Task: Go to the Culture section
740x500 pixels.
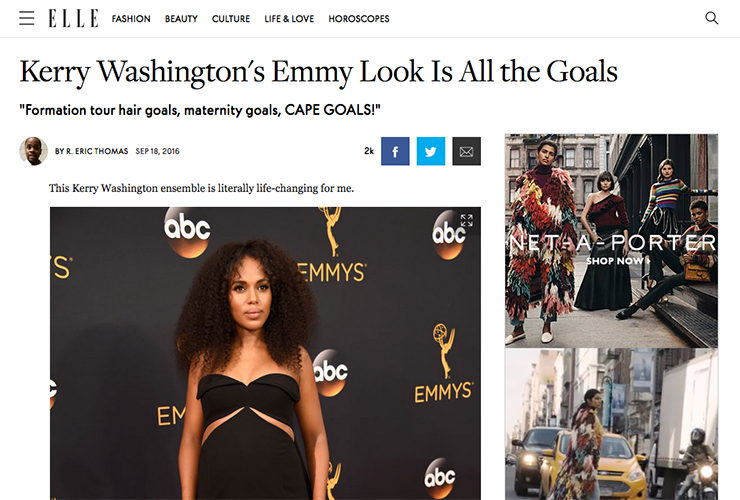Action: point(231,19)
